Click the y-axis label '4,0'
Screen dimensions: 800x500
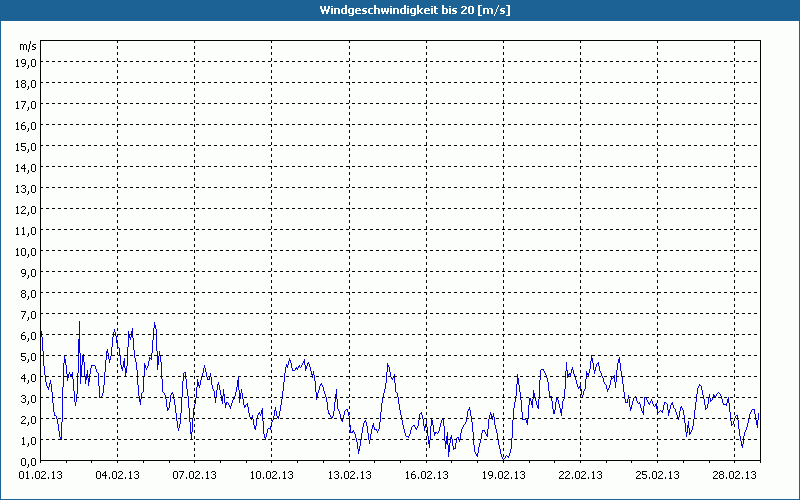pyautogui.click(x=30, y=378)
